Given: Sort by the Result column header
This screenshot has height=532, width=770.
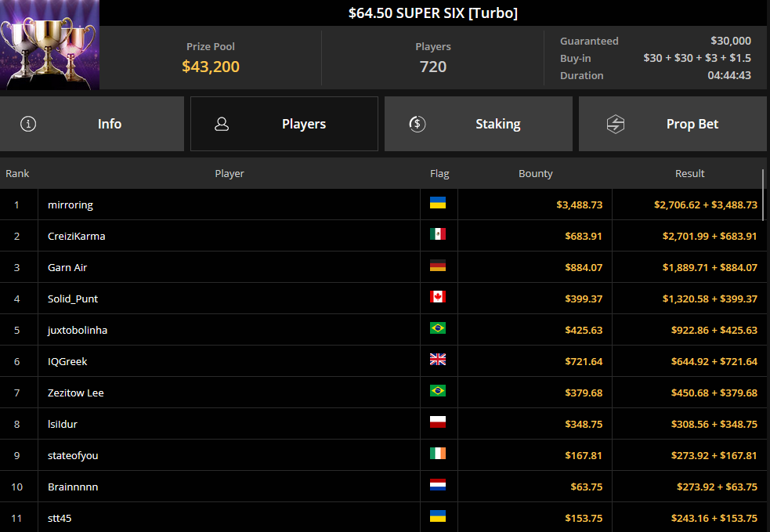Looking at the screenshot, I should (x=689, y=173).
